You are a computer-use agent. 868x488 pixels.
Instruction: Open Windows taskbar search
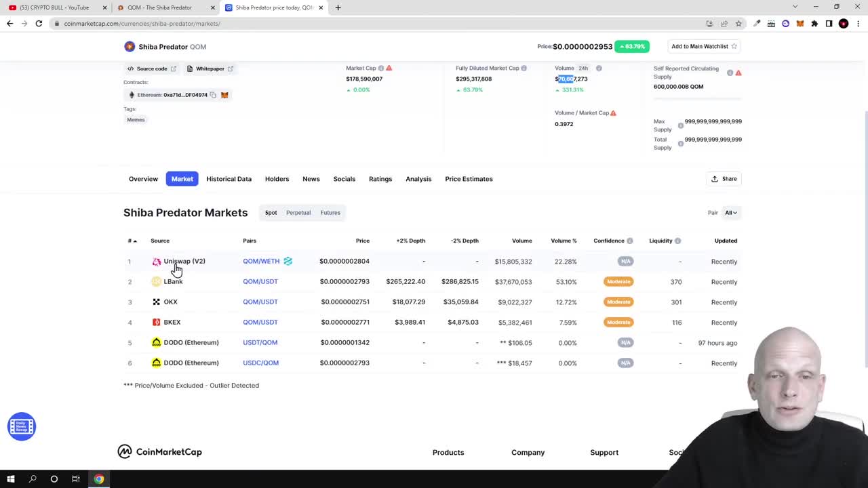33,479
